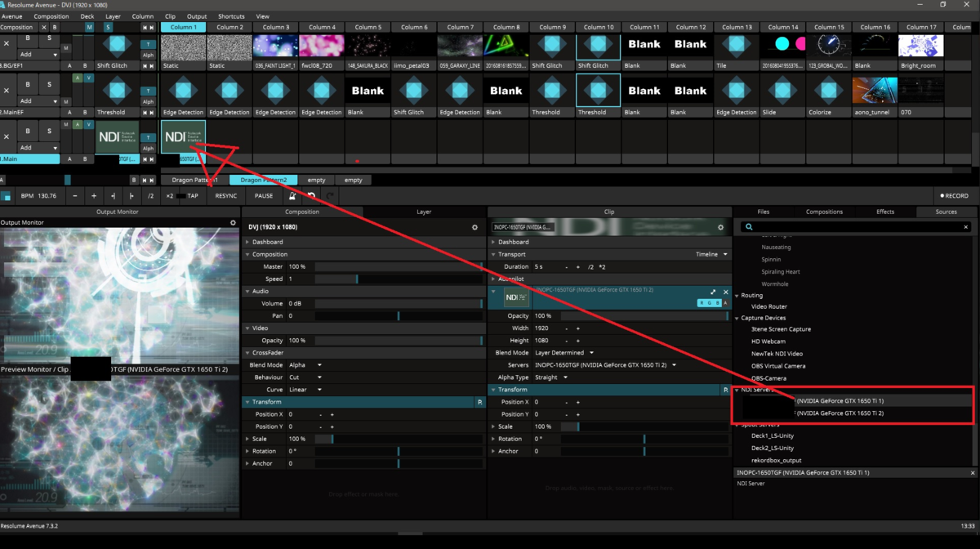Trigger the aono_tunnel clip thumbnail
Image resolution: width=980 pixels, height=549 pixels.
pyautogui.click(x=875, y=91)
